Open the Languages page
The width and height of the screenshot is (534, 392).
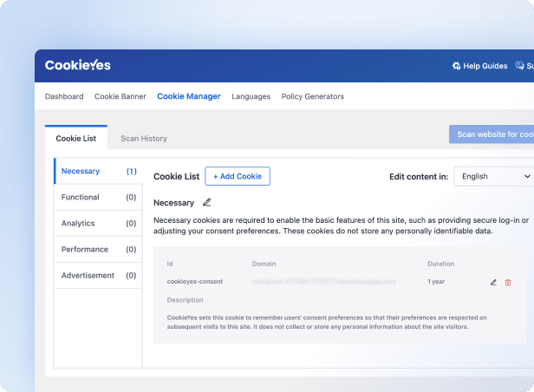251,97
